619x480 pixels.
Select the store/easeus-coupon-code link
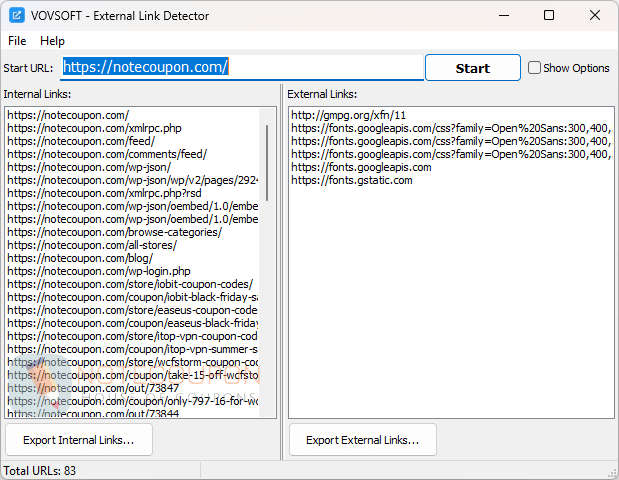(133, 311)
